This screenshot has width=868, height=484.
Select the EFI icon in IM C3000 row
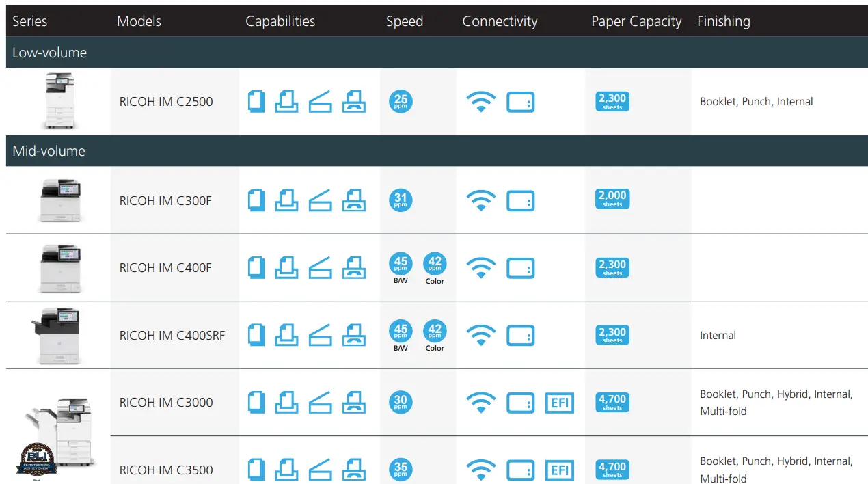560,403
